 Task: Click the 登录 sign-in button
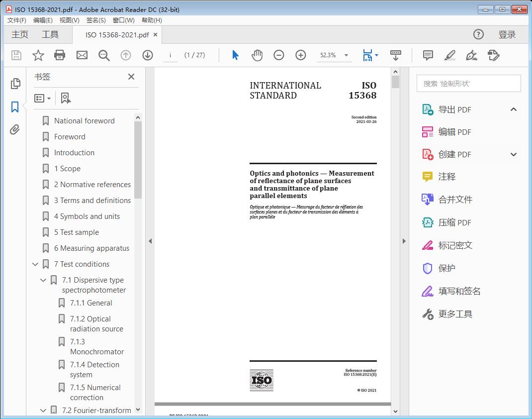(507, 34)
